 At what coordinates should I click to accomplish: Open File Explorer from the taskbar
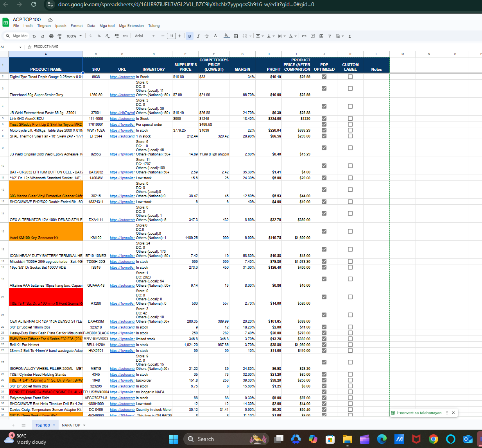(x=347, y=439)
